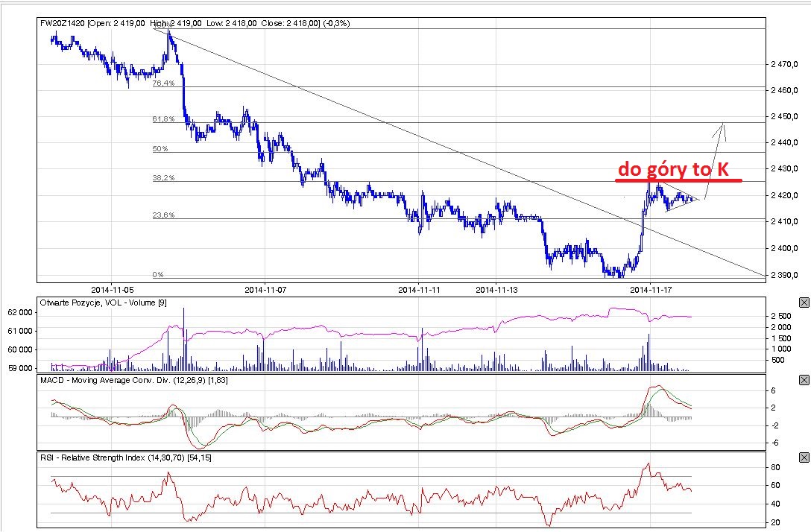811x532 pixels.
Task: Click the red underline beneath the annotation
Action: tap(678, 180)
